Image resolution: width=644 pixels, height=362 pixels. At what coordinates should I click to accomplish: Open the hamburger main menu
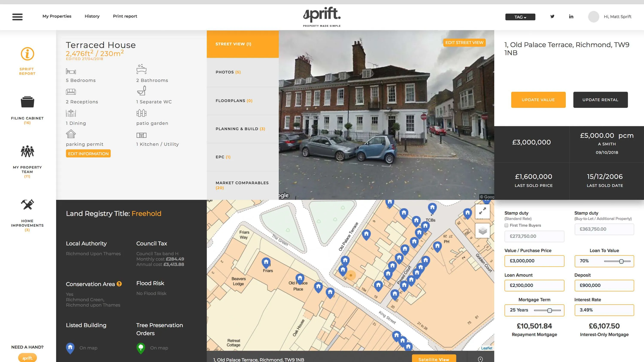click(x=17, y=17)
